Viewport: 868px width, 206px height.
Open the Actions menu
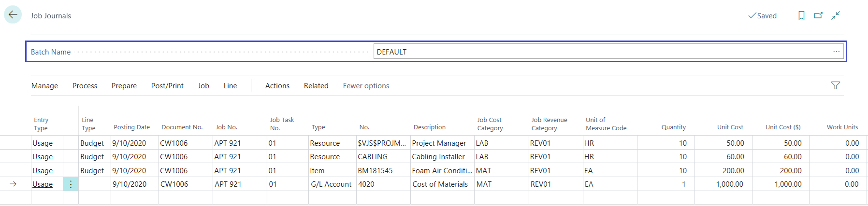277,86
